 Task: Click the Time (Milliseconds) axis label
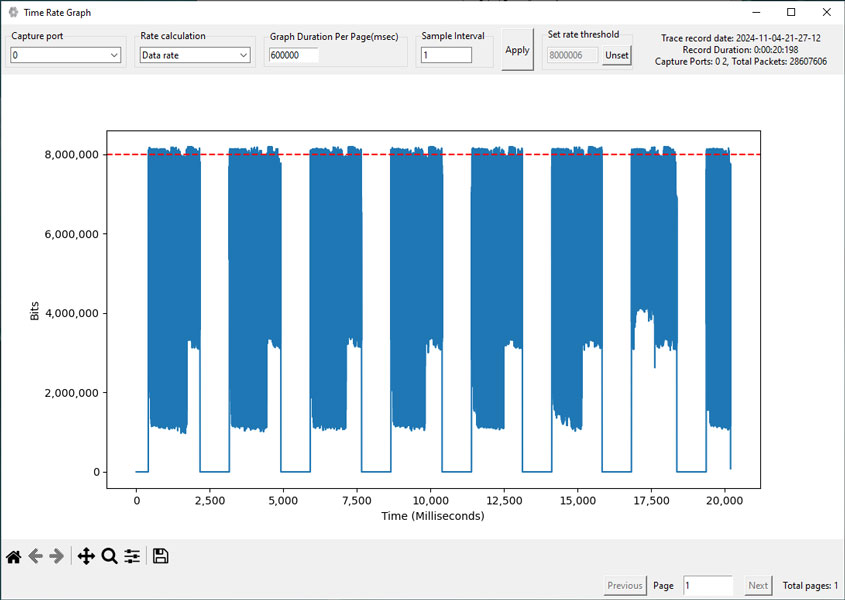[433, 516]
